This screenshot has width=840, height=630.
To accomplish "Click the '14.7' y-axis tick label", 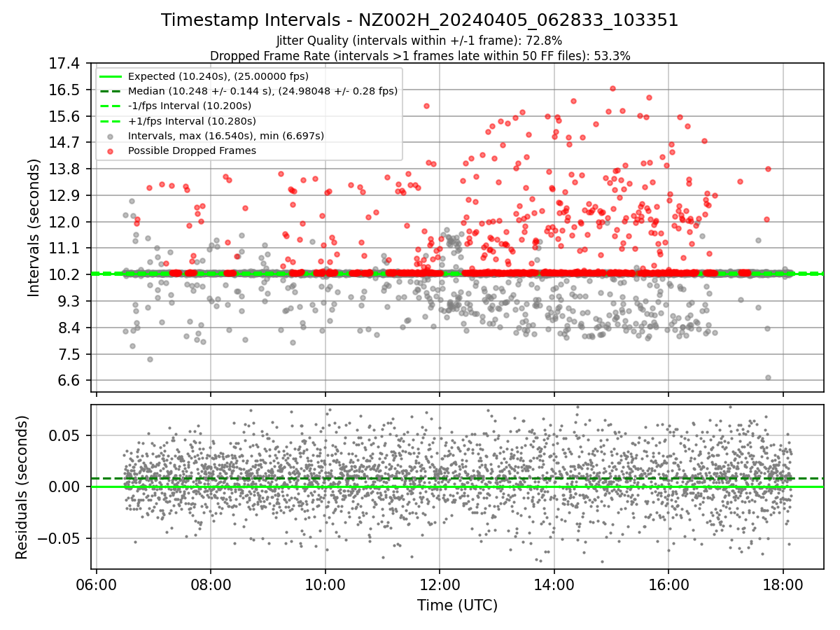I will point(63,143).
